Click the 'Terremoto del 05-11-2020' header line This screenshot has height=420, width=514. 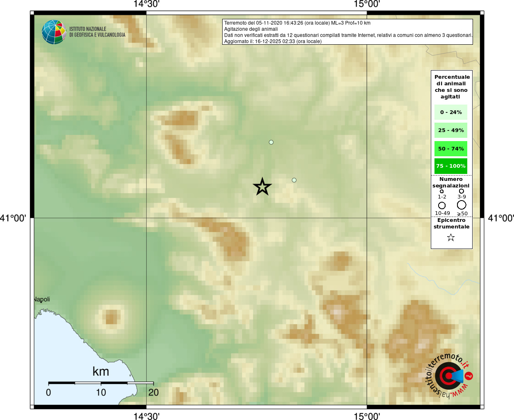click(x=297, y=23)
